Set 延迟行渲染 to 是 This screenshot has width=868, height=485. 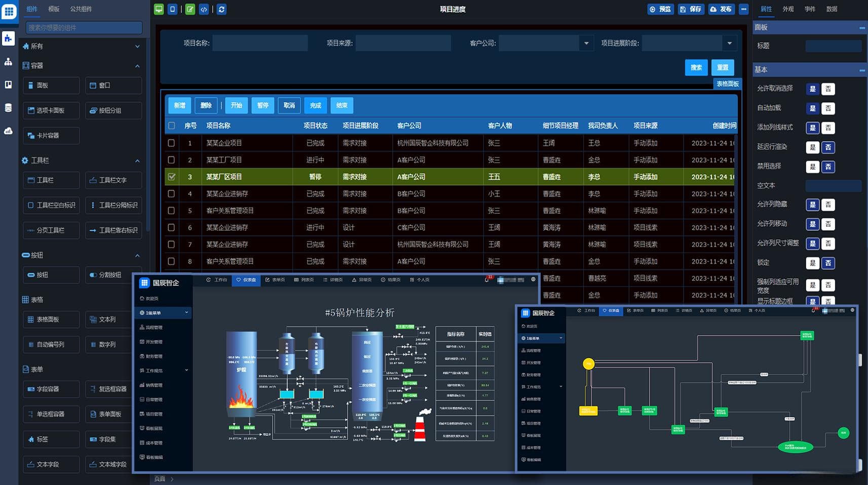[812, 147]
